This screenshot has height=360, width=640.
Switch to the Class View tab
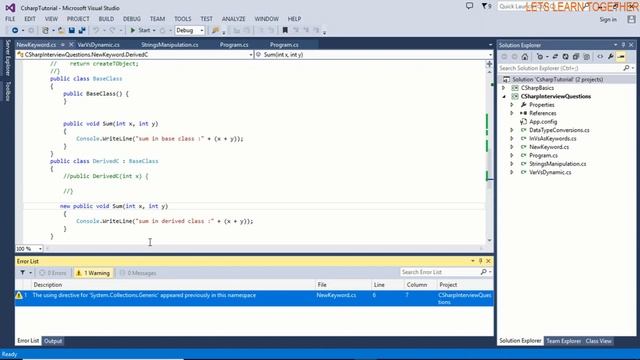pos(598,341)
